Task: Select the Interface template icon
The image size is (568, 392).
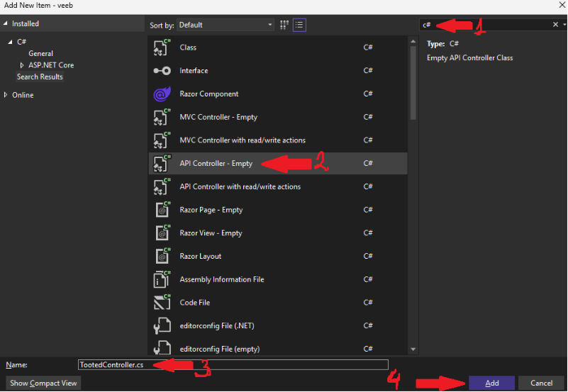Action: click(x=162, y=71)
